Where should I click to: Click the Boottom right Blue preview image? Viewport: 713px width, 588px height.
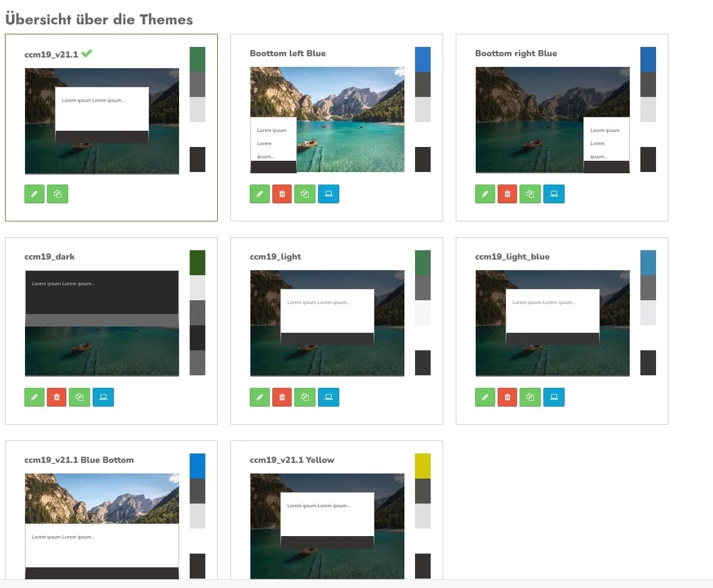pyautogui.click(x=553, y=120)
